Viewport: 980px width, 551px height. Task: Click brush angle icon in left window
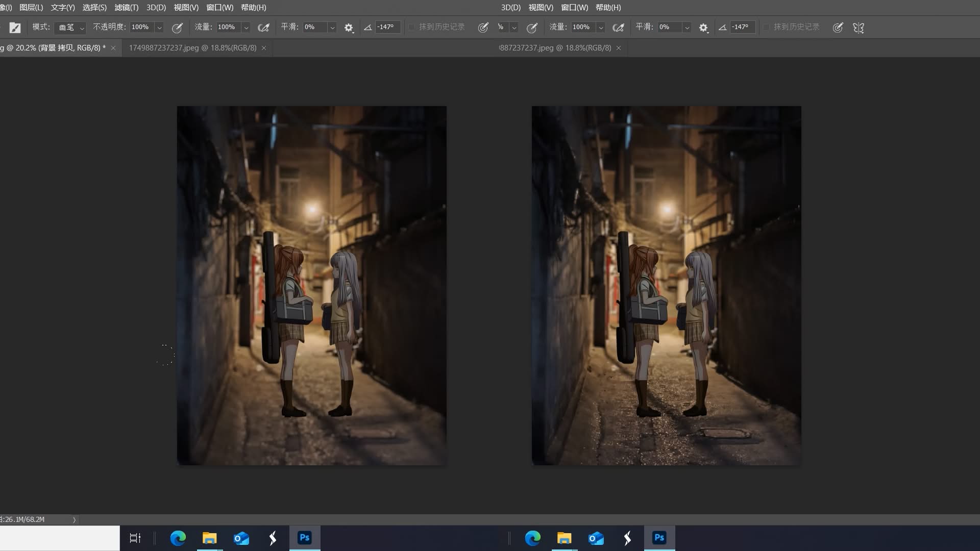pyautogui.click(x=367, y=28)
